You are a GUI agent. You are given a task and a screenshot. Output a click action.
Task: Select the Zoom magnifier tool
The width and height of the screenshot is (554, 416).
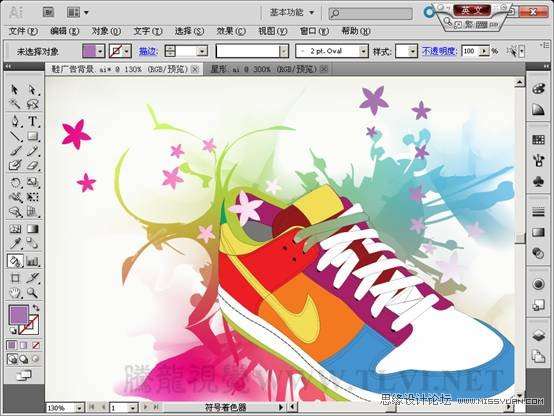(32, 293)
